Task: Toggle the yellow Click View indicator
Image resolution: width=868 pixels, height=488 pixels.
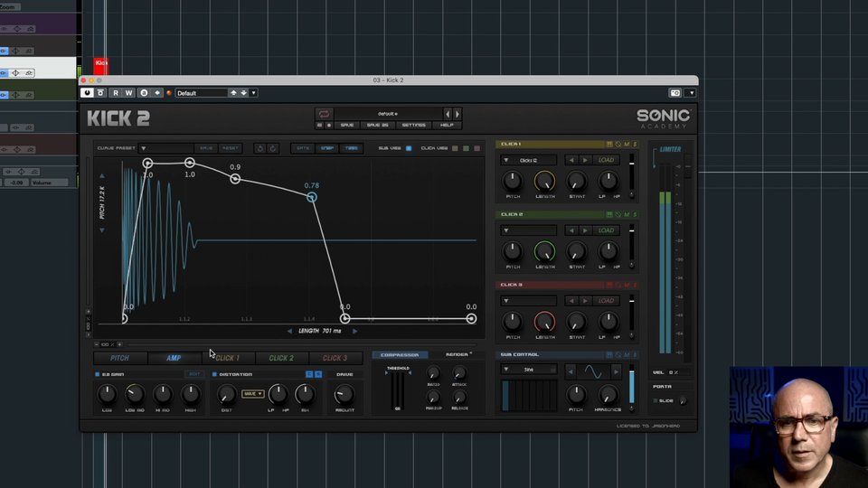Action: coord(455,148)
